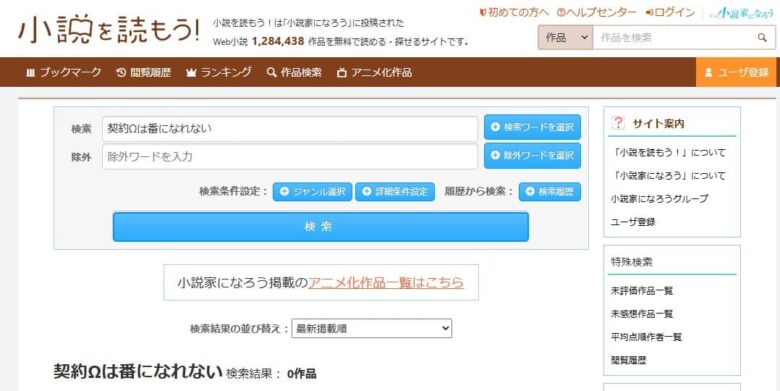Open the ヘルプセンター link
The image size is (780, 391).
(x=596, y=12)
